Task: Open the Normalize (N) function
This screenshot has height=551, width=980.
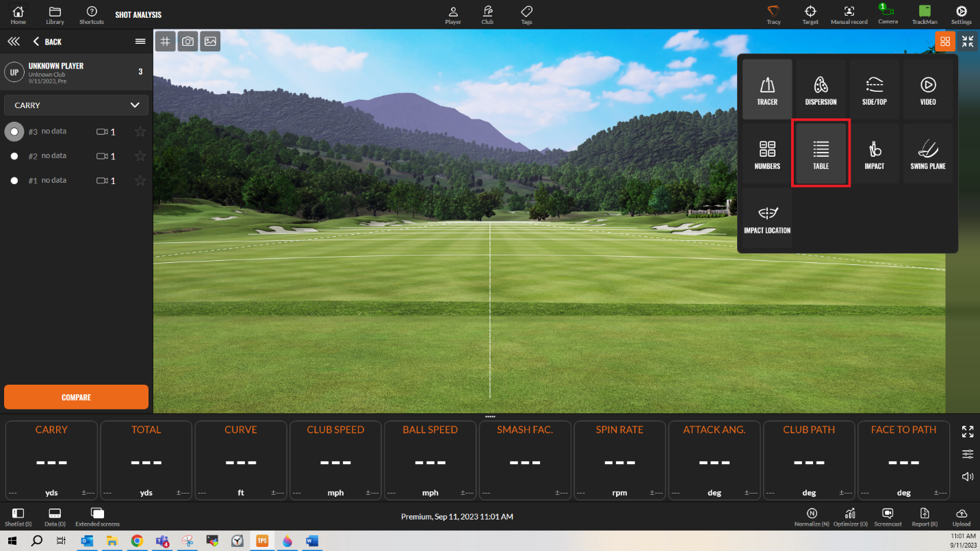Action: point(812,516)
